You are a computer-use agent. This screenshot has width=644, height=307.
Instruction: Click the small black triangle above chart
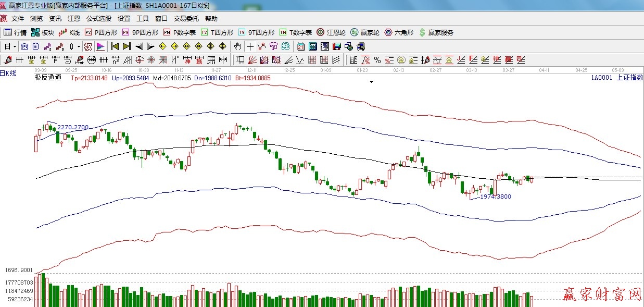[371, 82]
